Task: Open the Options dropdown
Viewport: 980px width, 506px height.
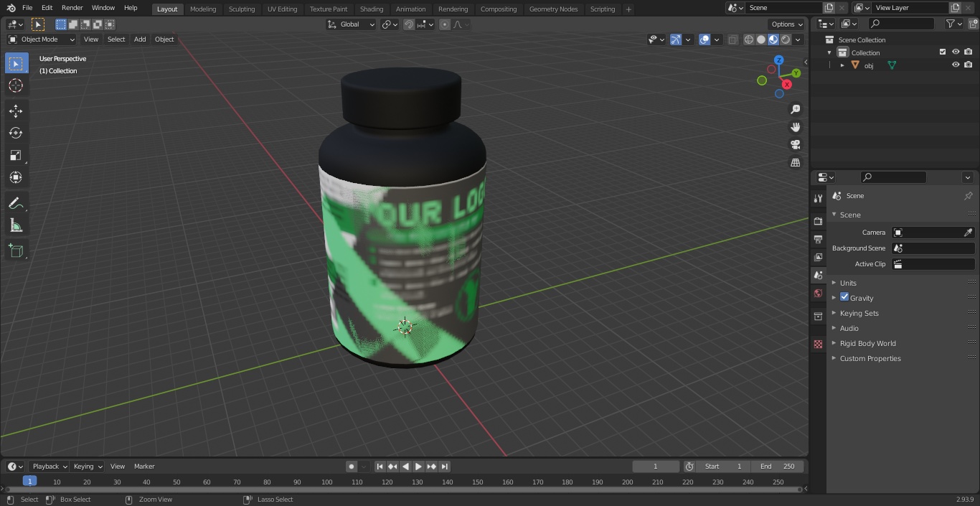Action: tap(787, 24)
